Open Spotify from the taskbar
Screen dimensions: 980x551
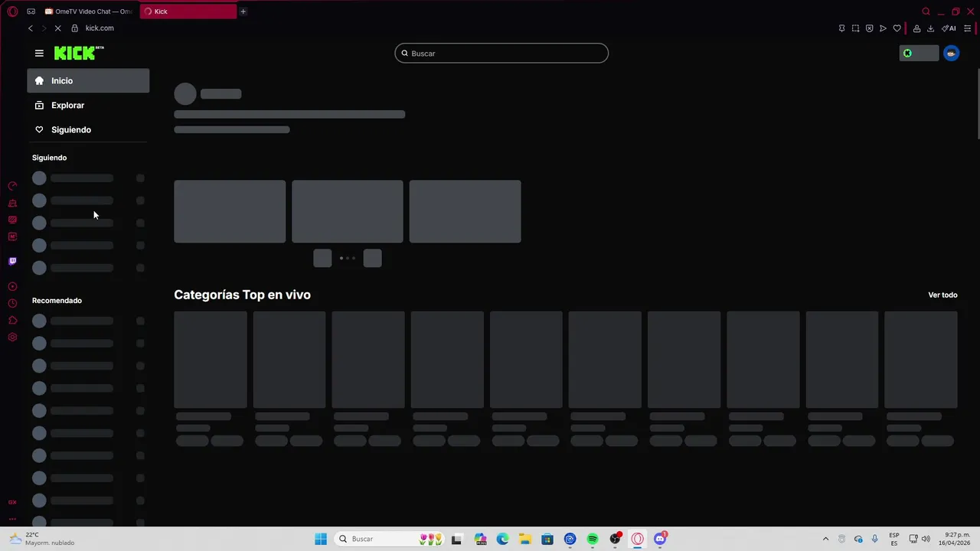(x=593, y=539)
